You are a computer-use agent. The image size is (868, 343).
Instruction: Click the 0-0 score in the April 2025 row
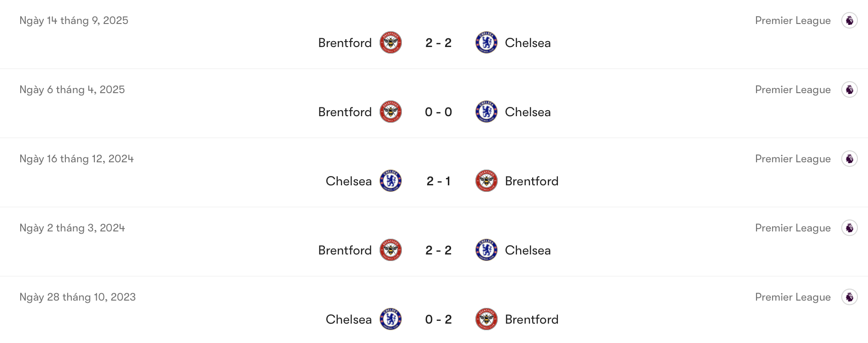tap(438, 111)
